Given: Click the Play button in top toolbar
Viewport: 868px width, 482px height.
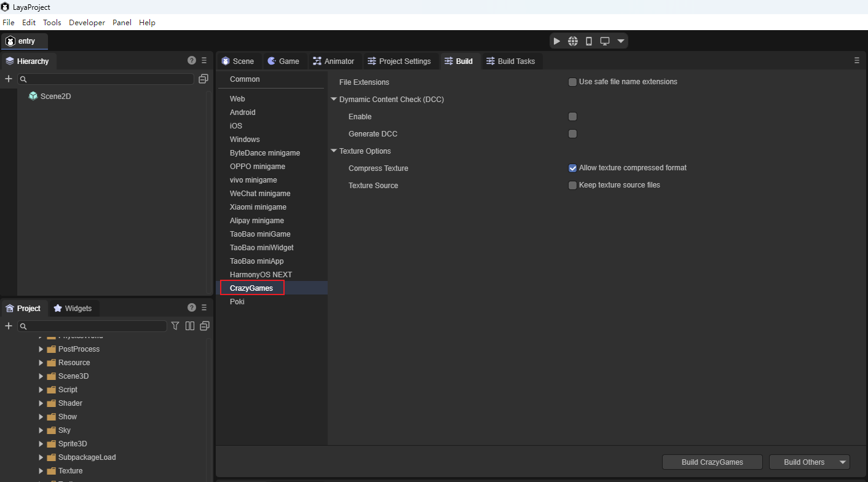Looking at the screenshot, I should (557, 41).
